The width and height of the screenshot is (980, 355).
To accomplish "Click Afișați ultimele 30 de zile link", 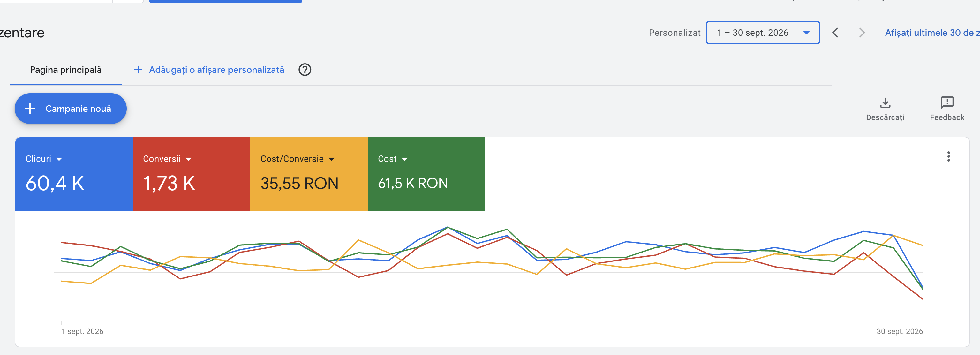I will [932, 33].
